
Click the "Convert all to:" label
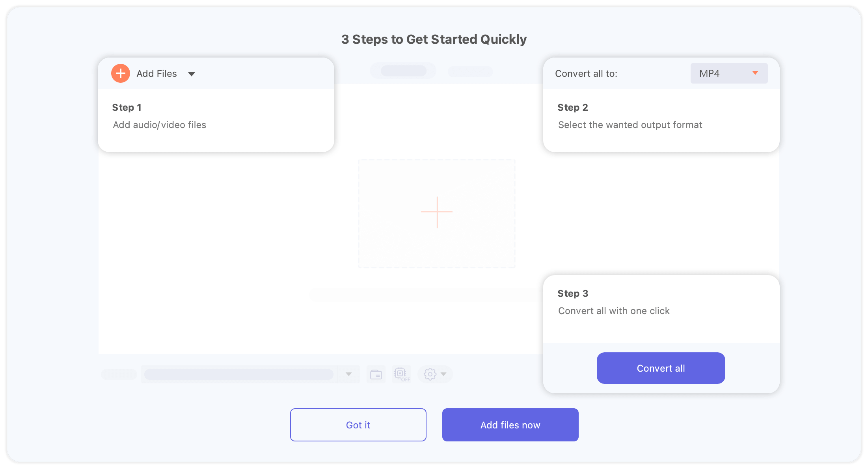click(x=586, y=74)
